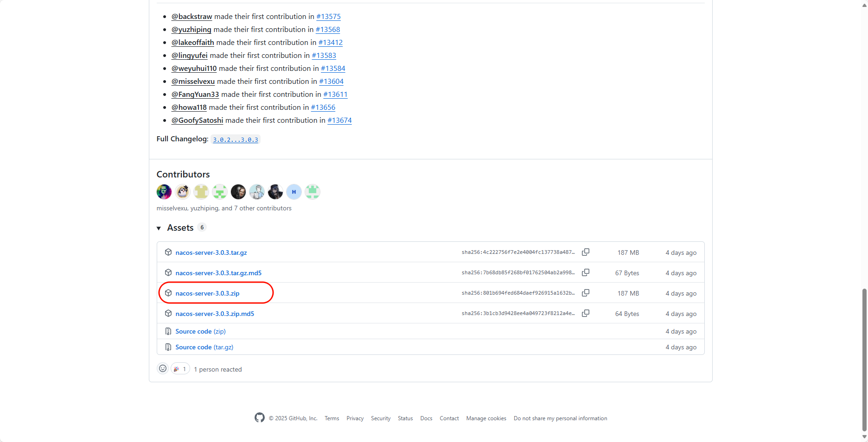This screenshot has width=868, height=442.
Task: Click the GitHub logo in the footer
Action: 260,417
